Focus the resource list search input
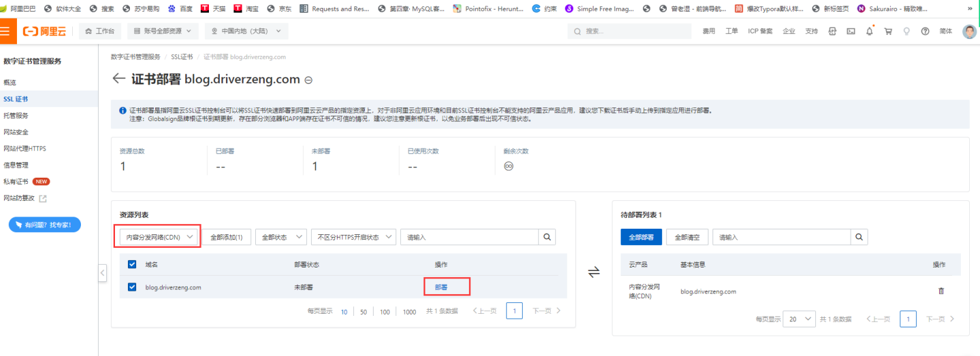The image size is (980, 356). pos(470,237)
